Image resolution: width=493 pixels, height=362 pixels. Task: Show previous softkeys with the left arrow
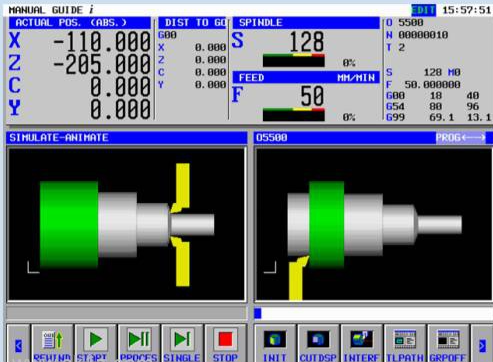[x=18, y=345]
